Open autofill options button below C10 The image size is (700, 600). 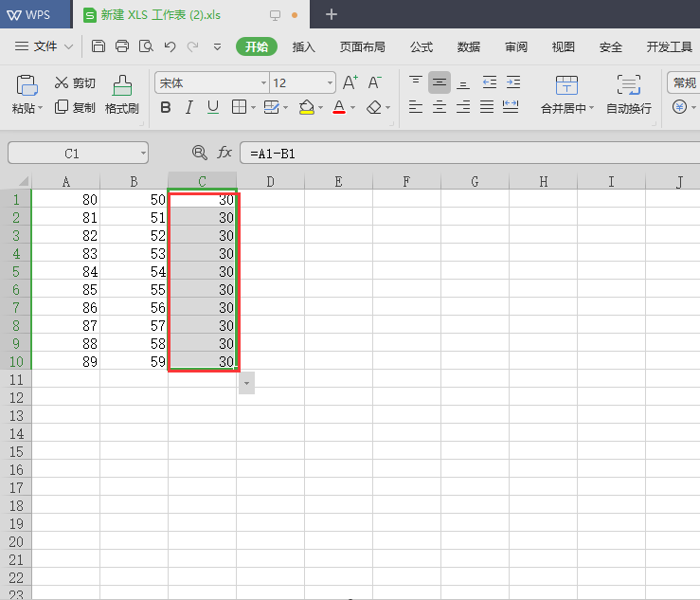pos(246,383)
